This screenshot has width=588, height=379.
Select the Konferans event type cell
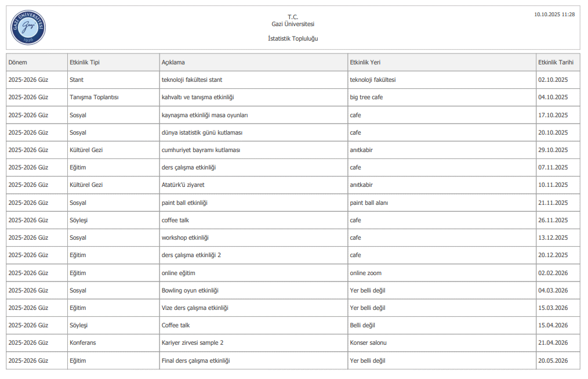click(83, 343)
